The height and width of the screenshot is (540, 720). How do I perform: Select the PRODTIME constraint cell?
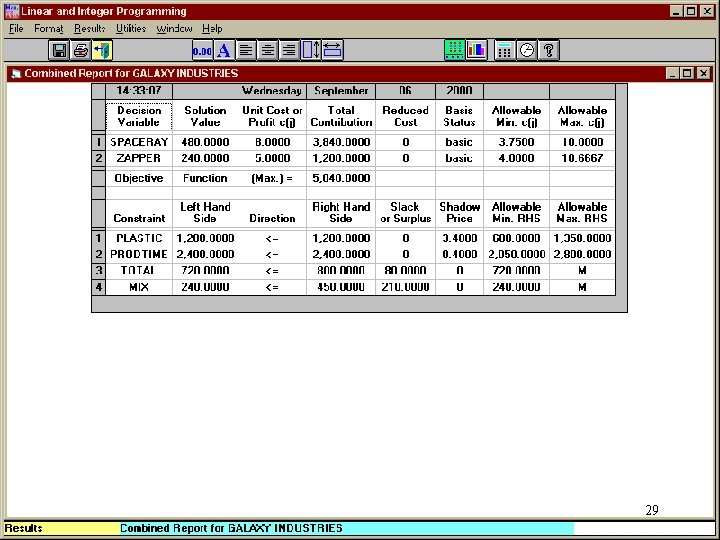[139, 254]
